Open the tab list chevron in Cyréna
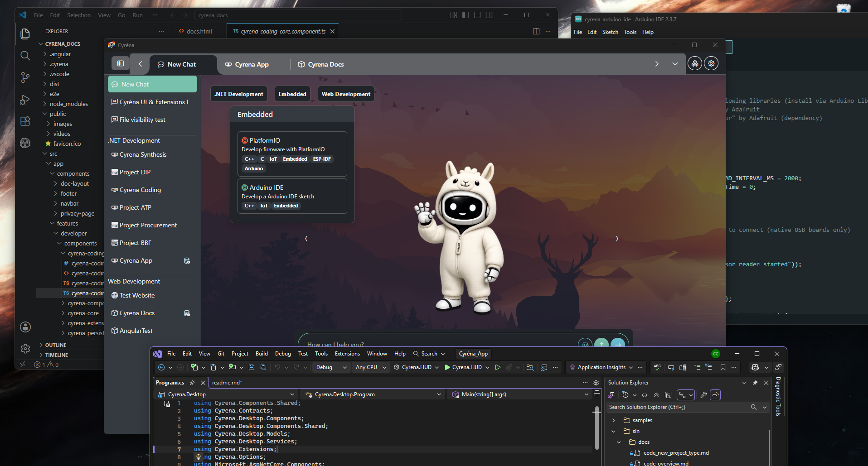Screen dimensions: 868x466 coord(675,64)
